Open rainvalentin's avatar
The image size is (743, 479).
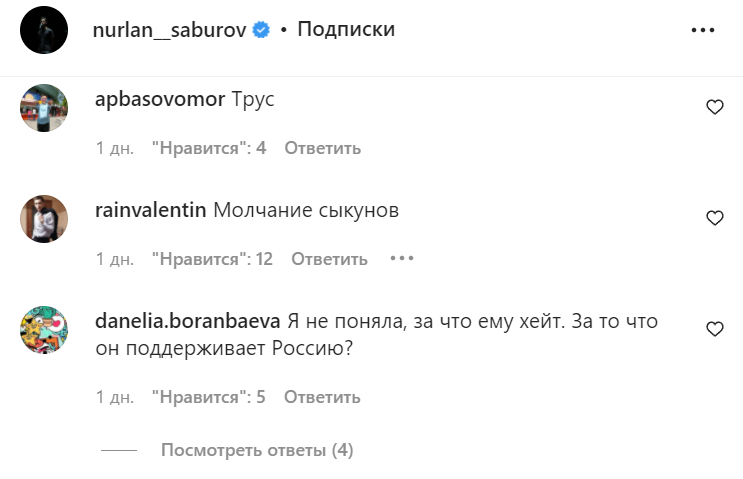pyautogui.click(x=44, y=219)
